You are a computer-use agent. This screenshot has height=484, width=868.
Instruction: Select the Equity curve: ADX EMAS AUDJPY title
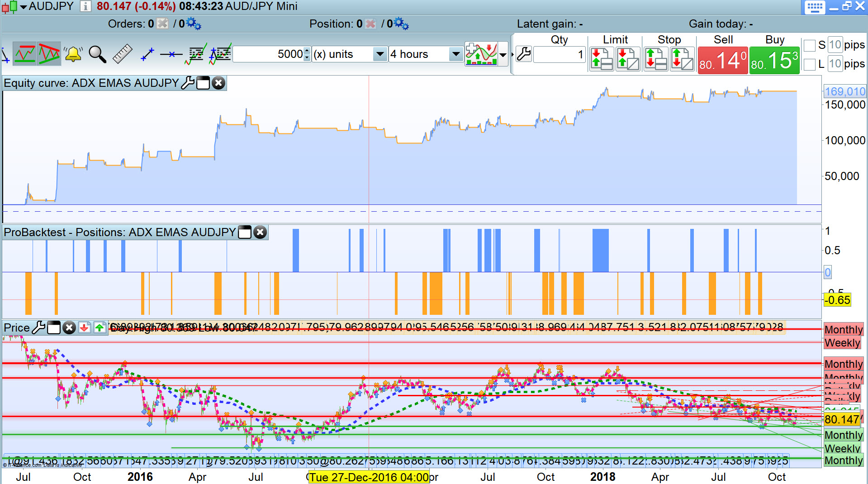tap(91, 83)
